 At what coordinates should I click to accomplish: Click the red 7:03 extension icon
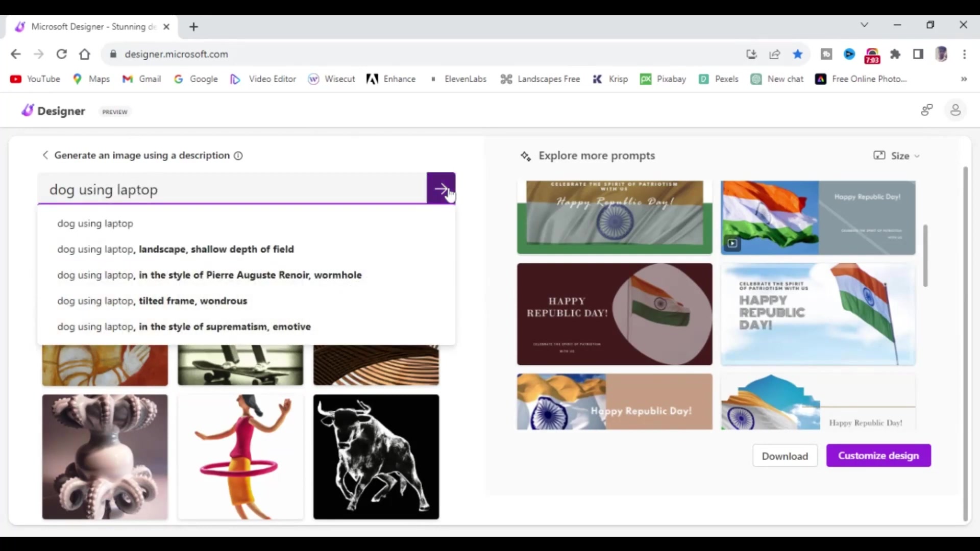click(872, 55)
